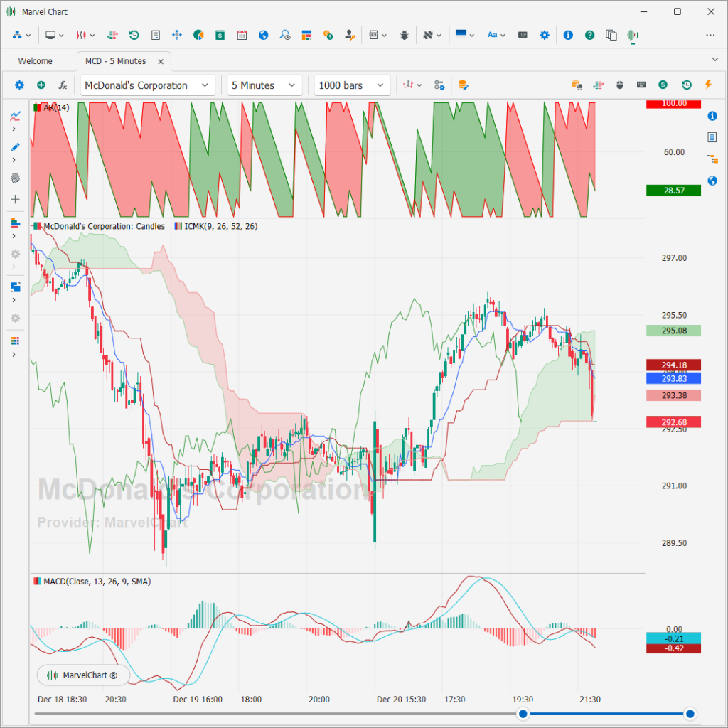Click the magnifier with eye icon

tap(284, 35)
